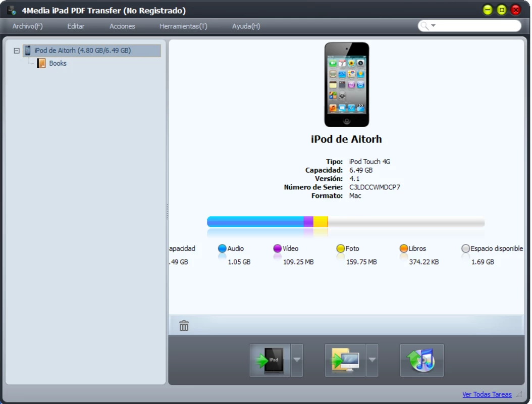
Task: Close the window with red button
Action: point(516,10)
